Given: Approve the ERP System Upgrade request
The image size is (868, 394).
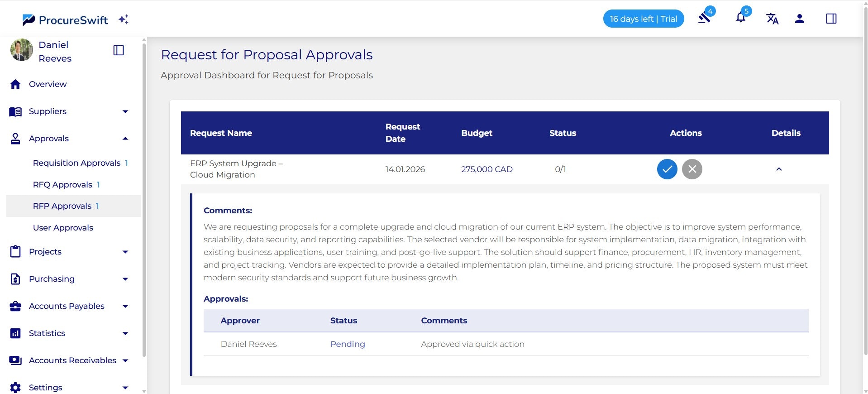Looking at the screenshot, I should pyautogui.click(x=667, y=169).
